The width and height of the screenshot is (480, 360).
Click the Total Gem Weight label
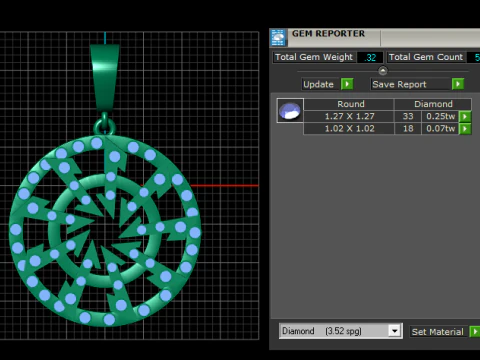(x=314, y=57)
